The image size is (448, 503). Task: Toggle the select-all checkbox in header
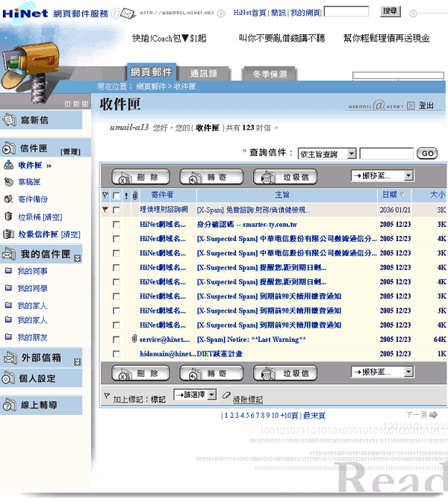(116, 196)
